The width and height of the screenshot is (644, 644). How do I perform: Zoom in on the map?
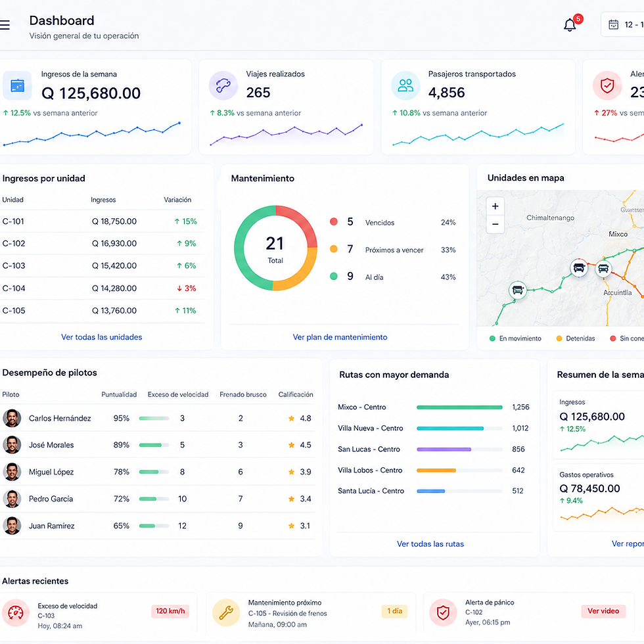(495, 206)
